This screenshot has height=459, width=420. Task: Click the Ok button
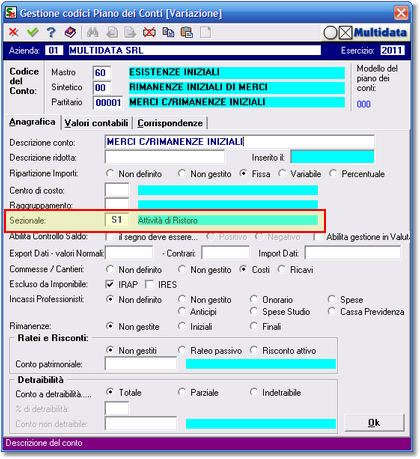coord(374,423)
